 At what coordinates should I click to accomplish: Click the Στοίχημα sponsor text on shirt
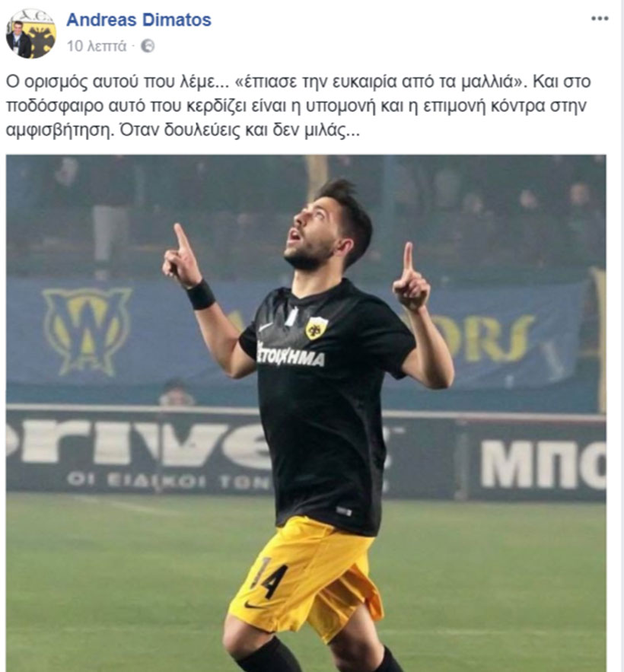click(x=290, y=355)
